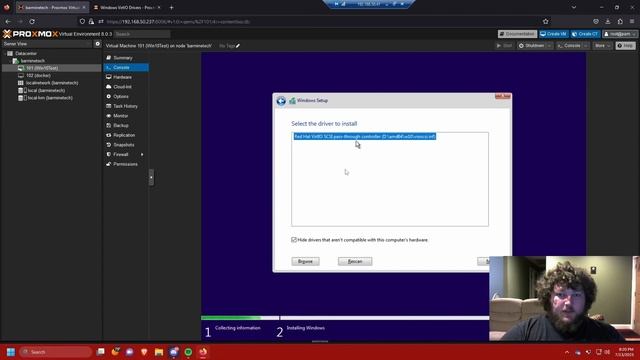List all browser tabs chevron
Screen dimensions: 640x360
coord(573,7)
